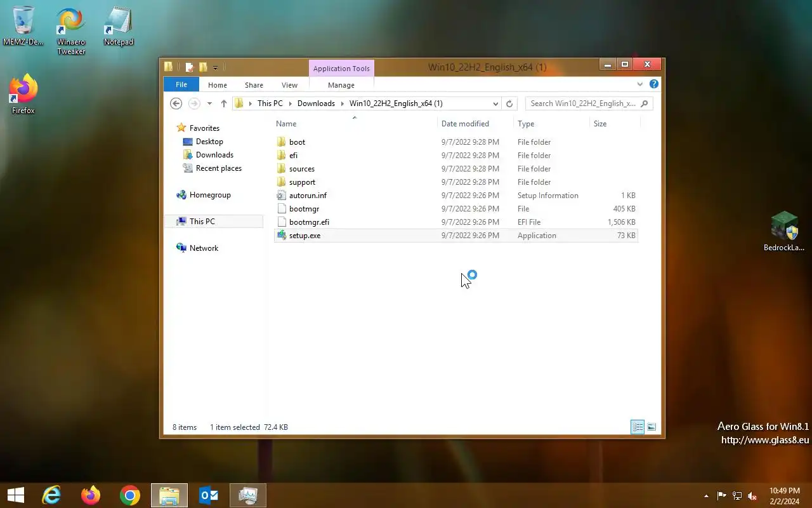Open the File menu
Screen dimensions: 812x508
(181, 84)
